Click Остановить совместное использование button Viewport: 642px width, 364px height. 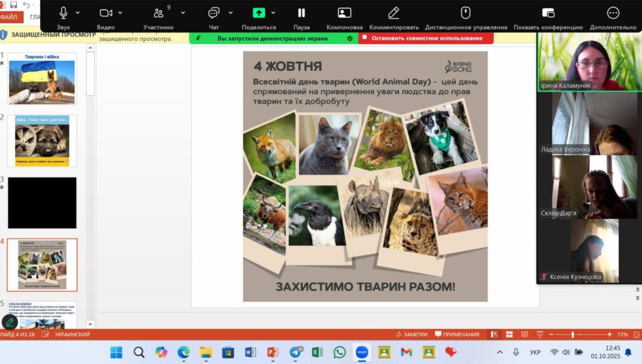click(x=426, y=38)
